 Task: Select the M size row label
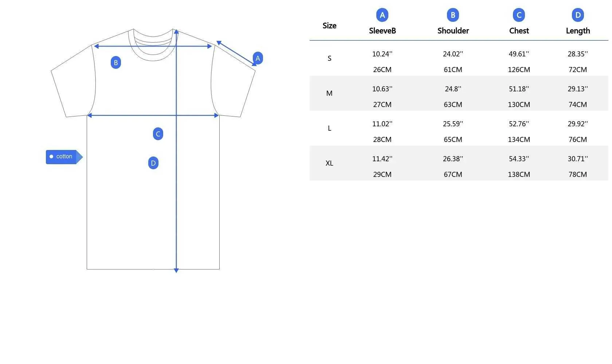(x=329, y=93)
